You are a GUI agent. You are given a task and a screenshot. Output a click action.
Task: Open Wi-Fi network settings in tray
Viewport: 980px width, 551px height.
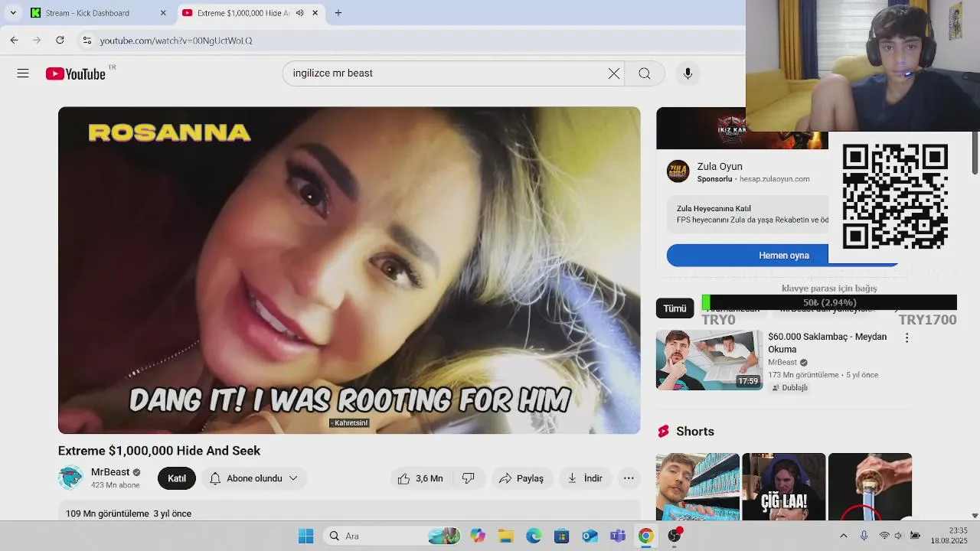coord(884,536)
